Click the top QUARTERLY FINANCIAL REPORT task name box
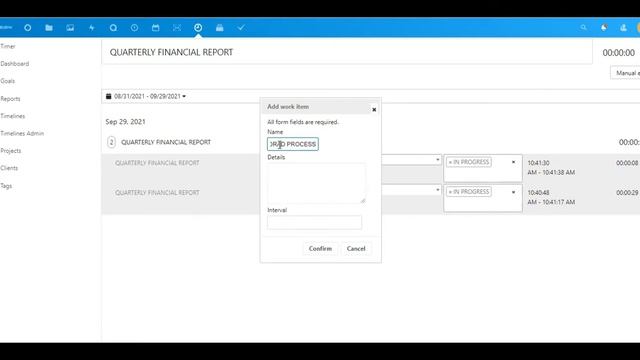 (x=347, y=52)
